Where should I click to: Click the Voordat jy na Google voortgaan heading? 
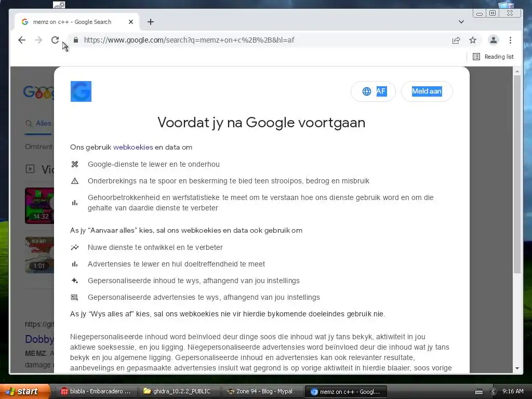(261, 123)
